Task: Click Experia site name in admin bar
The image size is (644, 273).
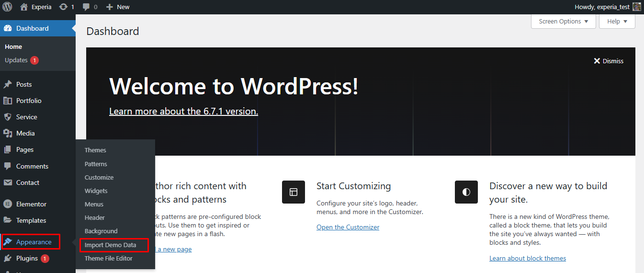Action: pyautogui.click(x=42, y=7)
